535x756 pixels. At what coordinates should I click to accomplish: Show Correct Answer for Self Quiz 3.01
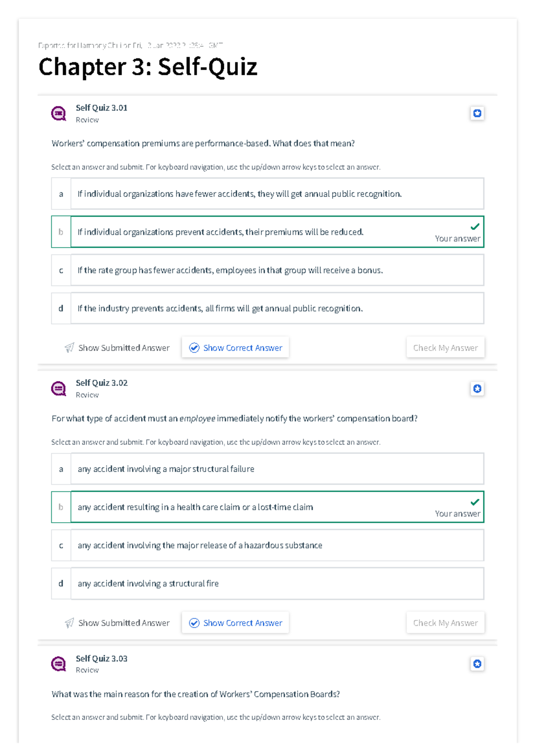[x=235, y=348]
